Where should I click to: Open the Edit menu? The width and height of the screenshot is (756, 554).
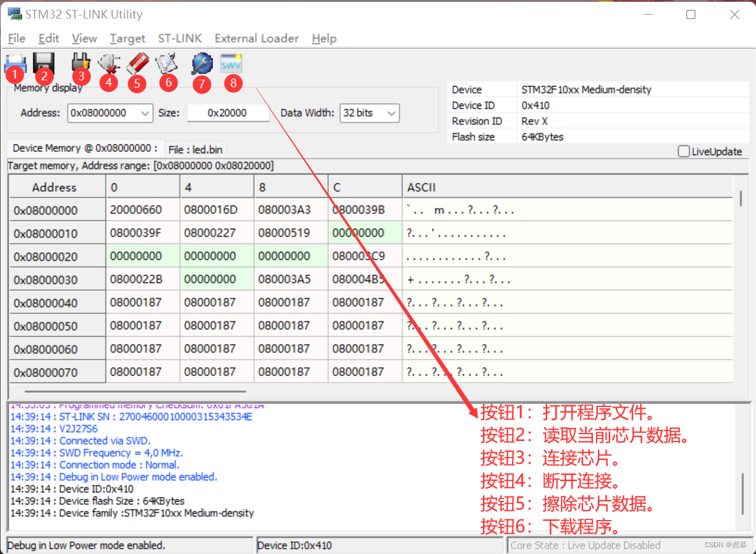coord(49,38)
